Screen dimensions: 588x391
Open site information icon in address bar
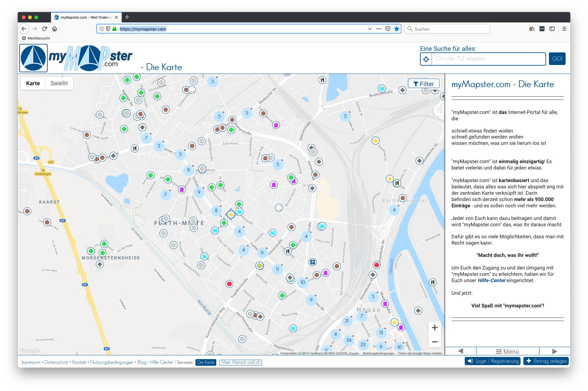point(102,29)
